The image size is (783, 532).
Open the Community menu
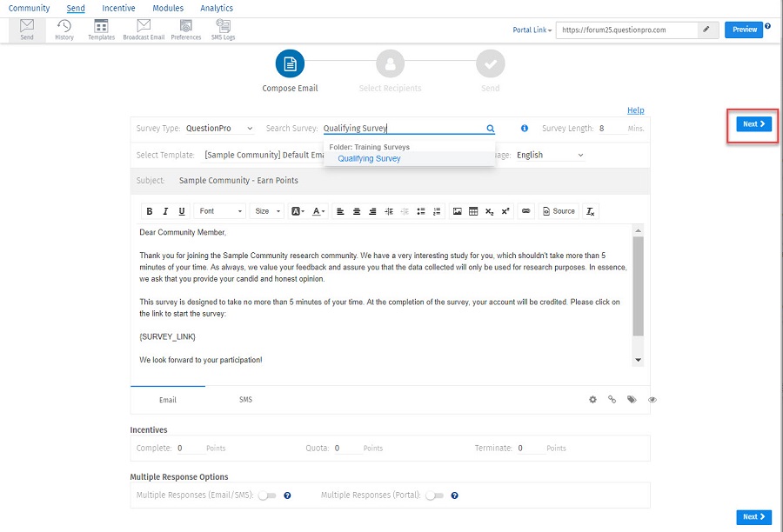[29, 8]
